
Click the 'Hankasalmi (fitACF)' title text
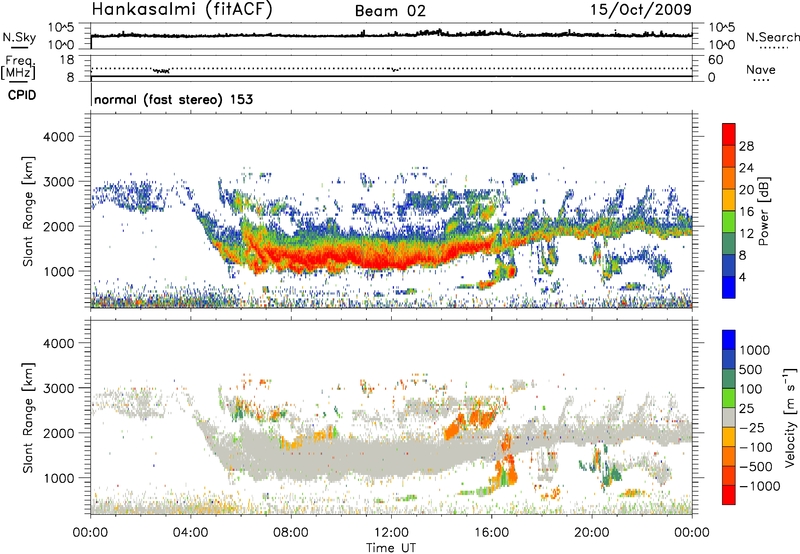(x=182, y=10)
